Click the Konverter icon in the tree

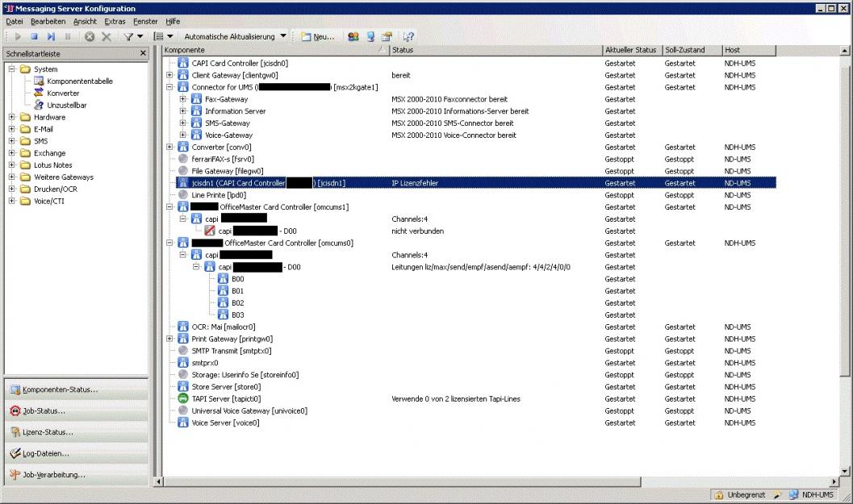[39, 93]
